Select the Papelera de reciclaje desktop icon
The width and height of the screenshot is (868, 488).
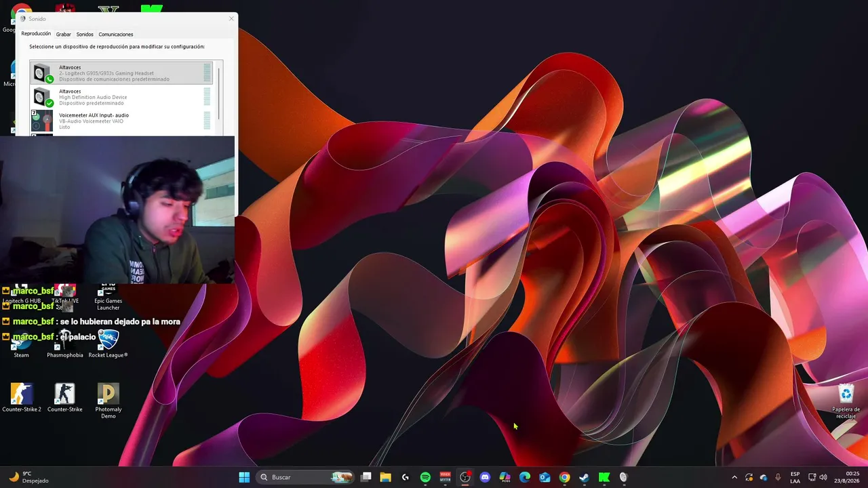pos(846,402)
